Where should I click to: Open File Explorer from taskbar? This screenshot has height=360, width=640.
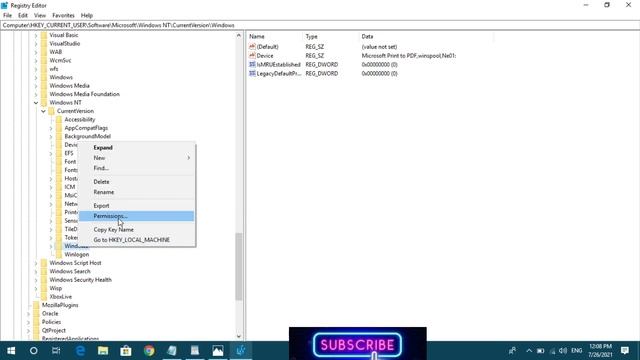coord(103,351)
